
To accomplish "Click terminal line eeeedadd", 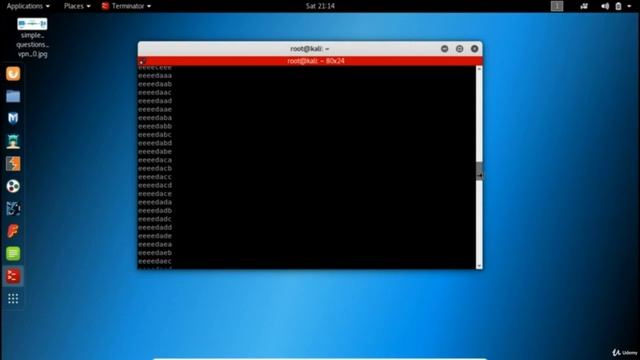I will [155, 227].
